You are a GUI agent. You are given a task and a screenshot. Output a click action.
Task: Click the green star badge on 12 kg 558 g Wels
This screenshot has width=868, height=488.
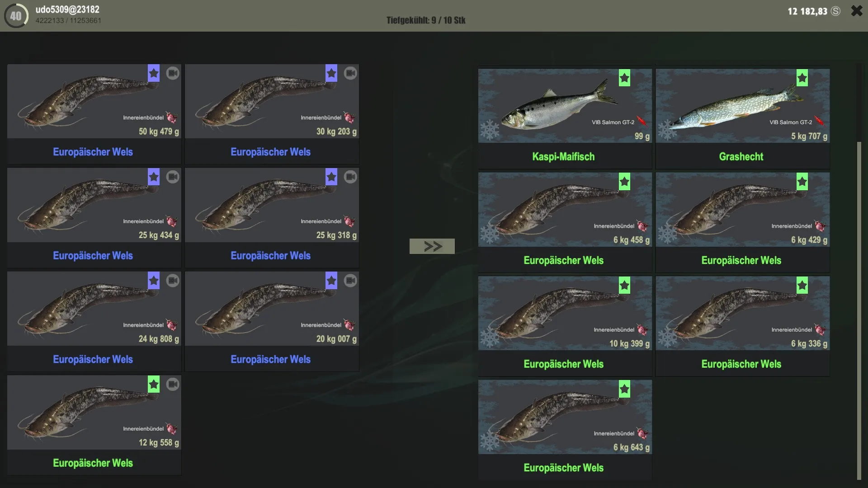pos(154,385)
